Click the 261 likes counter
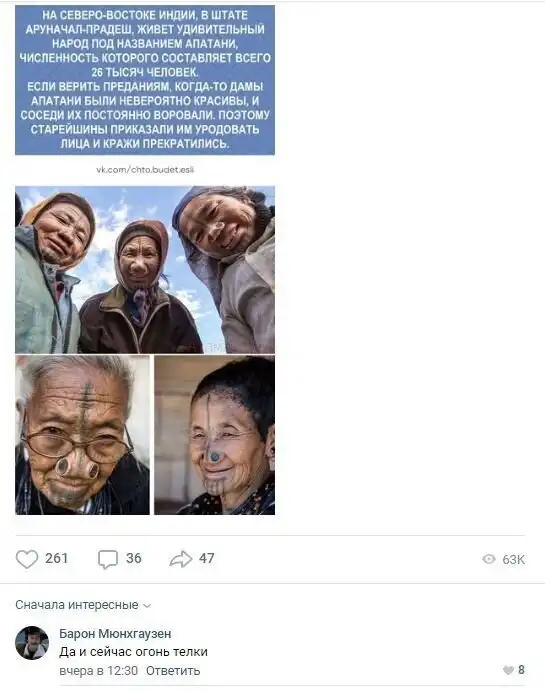The width and height of the screenshot is (545, 693). 57,559
